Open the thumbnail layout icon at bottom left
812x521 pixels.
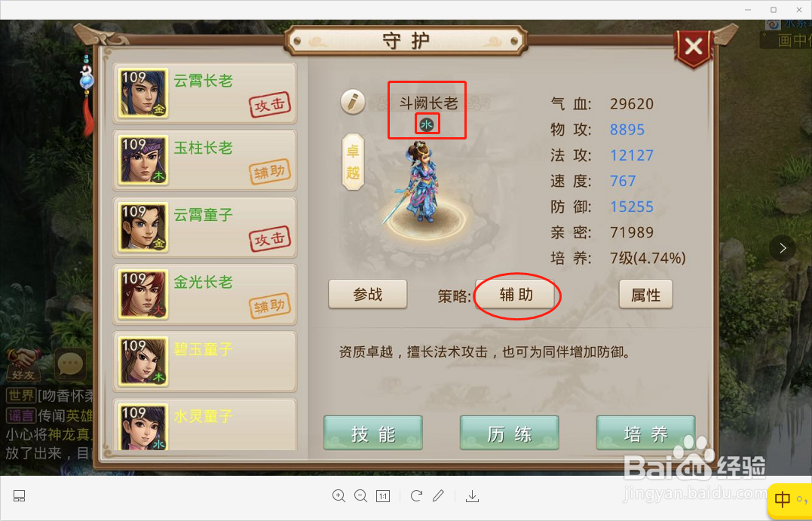click(x=19, y=496)
